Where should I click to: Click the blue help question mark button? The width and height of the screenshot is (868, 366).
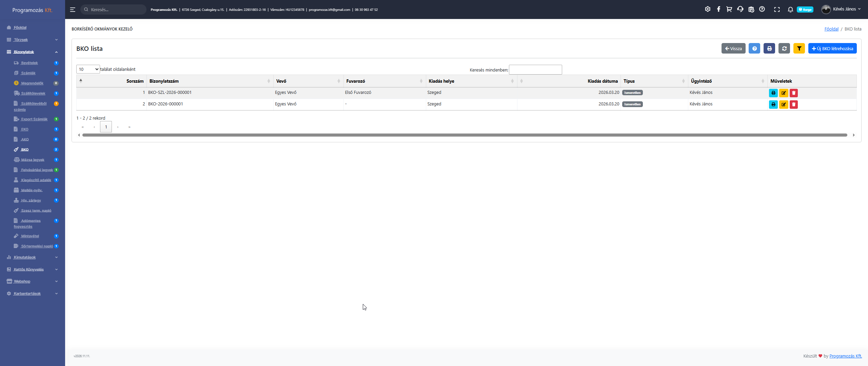(x=754, y=48)
